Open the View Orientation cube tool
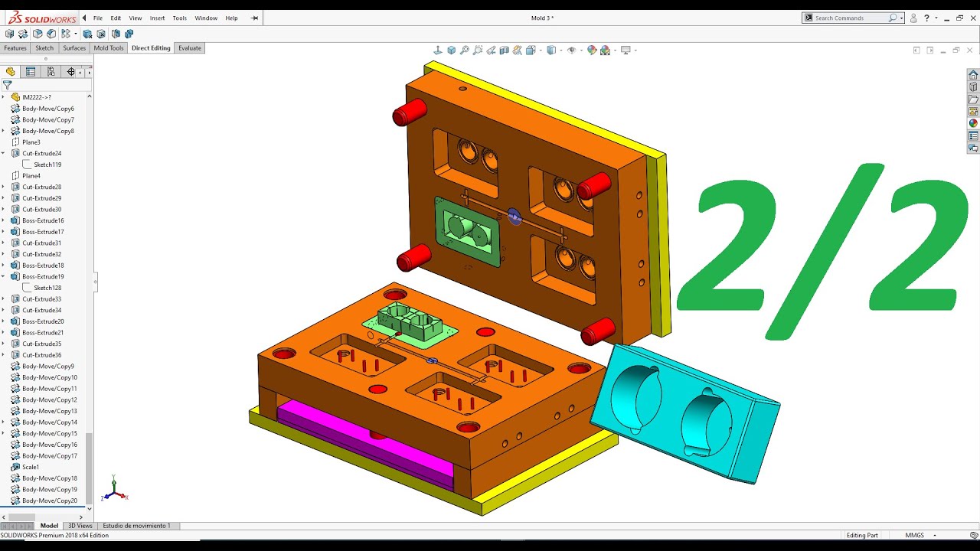This screenshot has width=980, height=551. pos(531,51)
